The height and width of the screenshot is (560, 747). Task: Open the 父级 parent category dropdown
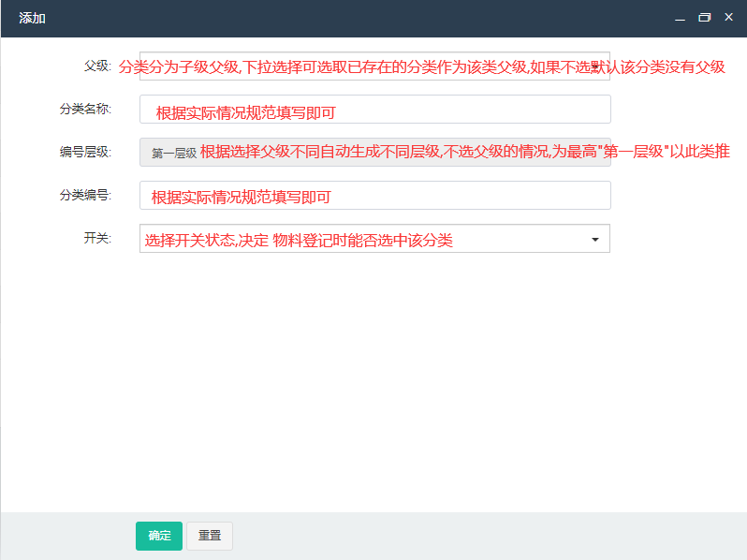[374, 66]
